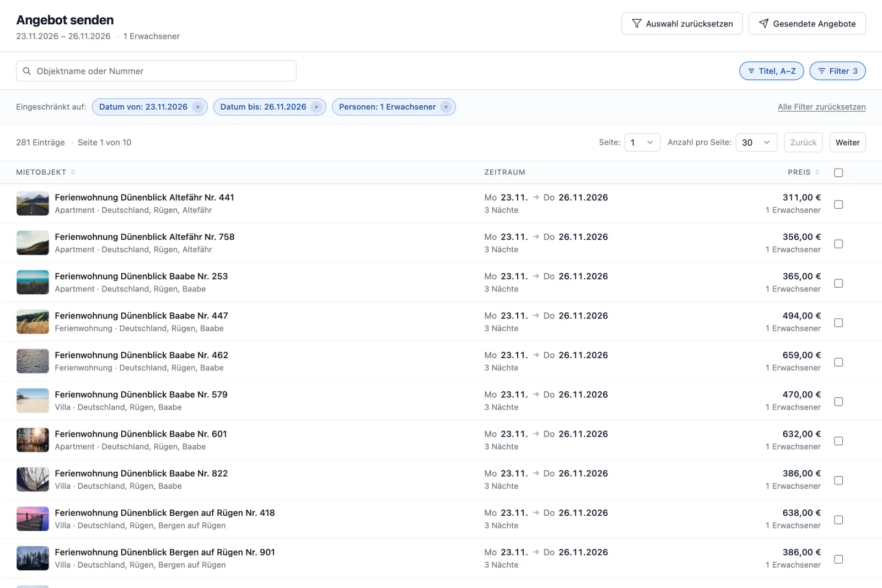Click the search magnifier icon
The width and height of the screenshot is (882, 588).
(26, 71)
